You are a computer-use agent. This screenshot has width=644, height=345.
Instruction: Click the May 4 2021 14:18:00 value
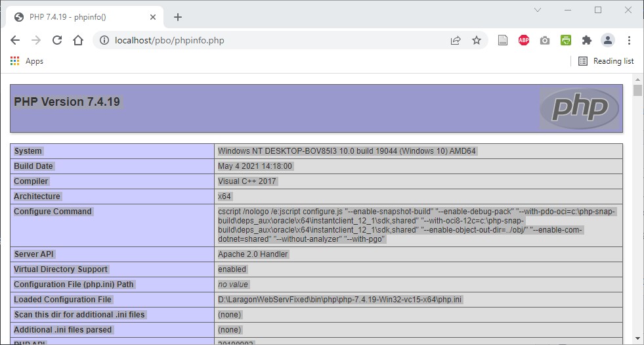click(x=255, y=166)
